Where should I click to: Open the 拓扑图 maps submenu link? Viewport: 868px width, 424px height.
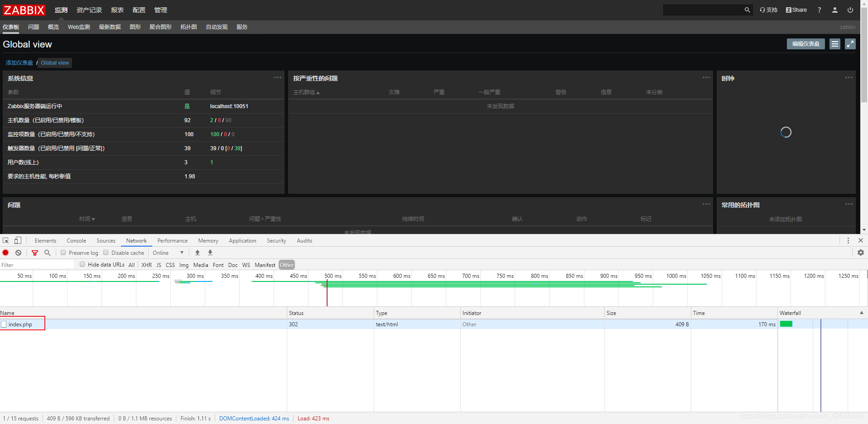click(188, 27)
